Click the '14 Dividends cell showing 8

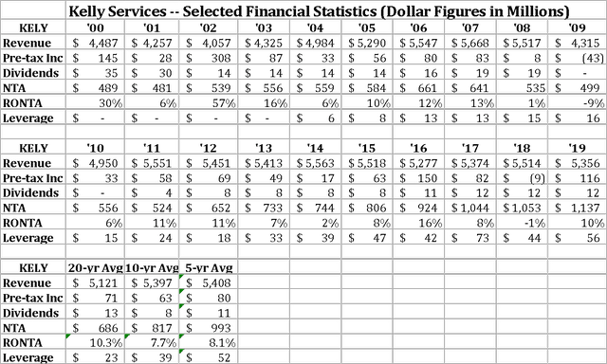315,192
